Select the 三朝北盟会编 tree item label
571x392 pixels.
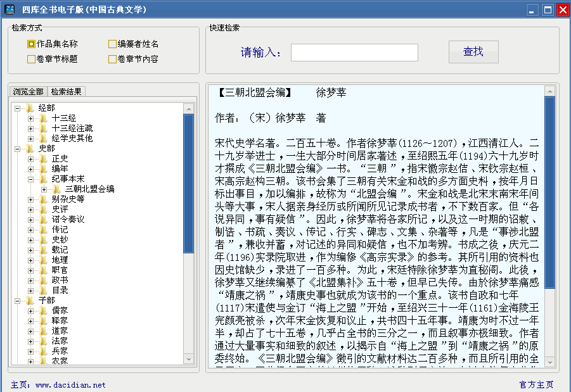tap(89, 189)
